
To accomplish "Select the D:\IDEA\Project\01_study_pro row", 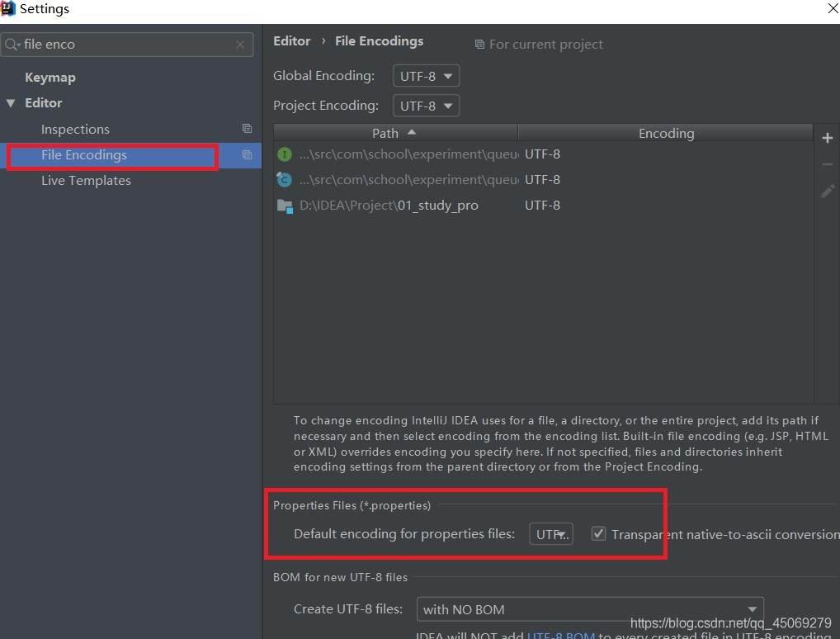I will 543,206.
